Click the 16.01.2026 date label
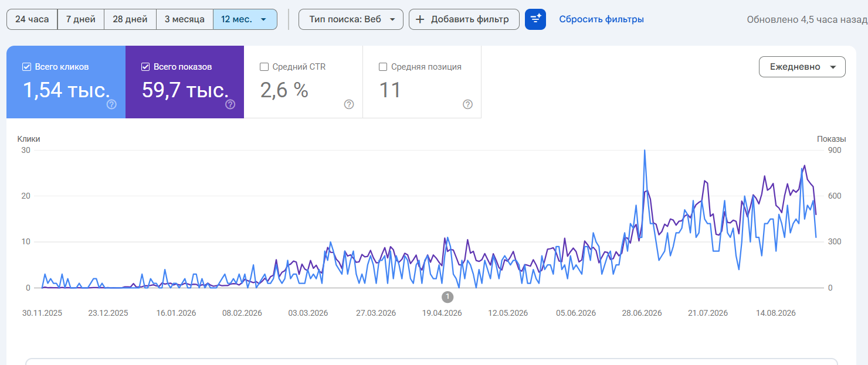This screenshot has height=365, width=868. 175,313
